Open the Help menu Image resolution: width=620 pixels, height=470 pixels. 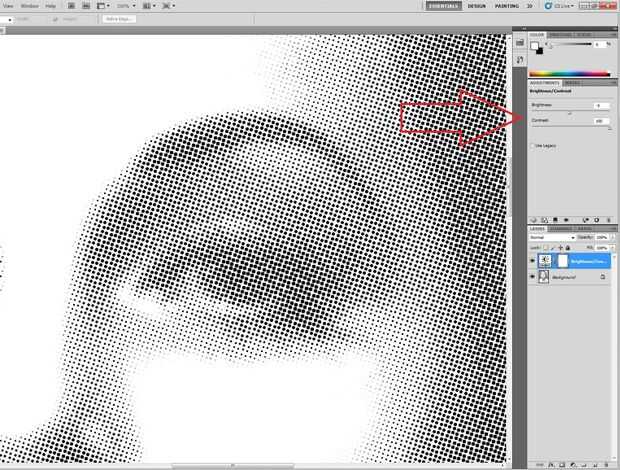[x=51, y=6]
